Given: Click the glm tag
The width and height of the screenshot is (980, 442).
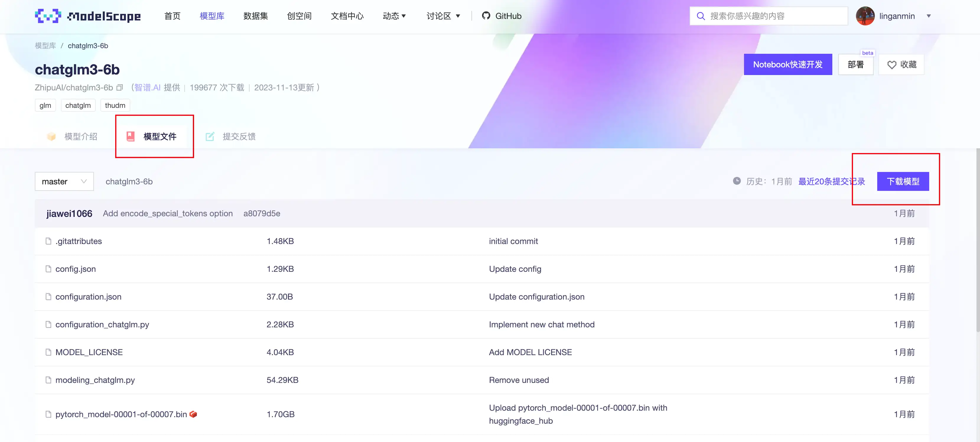Looking at the screenshot, I should tap(45, 105).
